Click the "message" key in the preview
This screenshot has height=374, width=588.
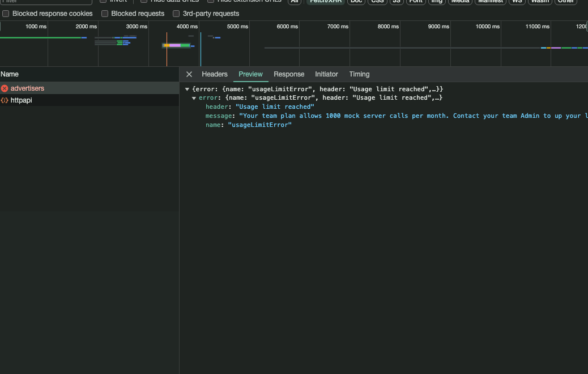[219, 116]
